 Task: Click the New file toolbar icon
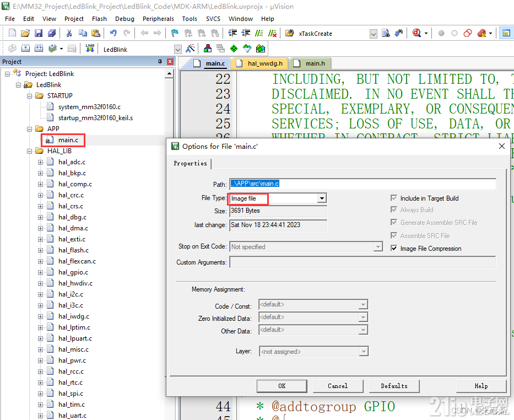tap(12, 33)
